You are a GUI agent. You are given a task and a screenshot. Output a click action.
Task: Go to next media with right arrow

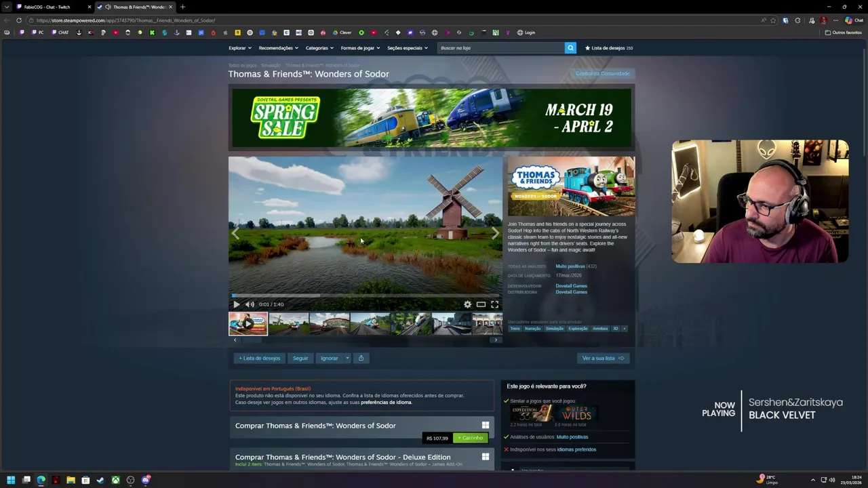point(495,234)
